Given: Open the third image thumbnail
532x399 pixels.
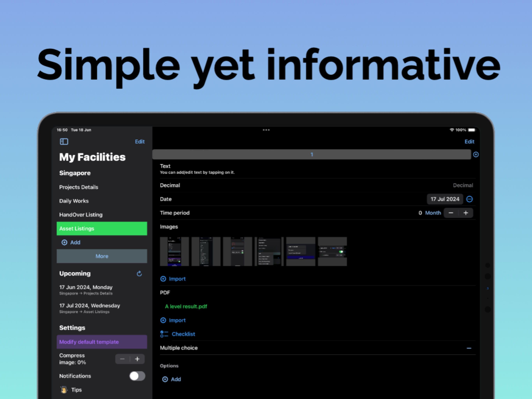Looking at the screenshot, I should click(237, 252).
